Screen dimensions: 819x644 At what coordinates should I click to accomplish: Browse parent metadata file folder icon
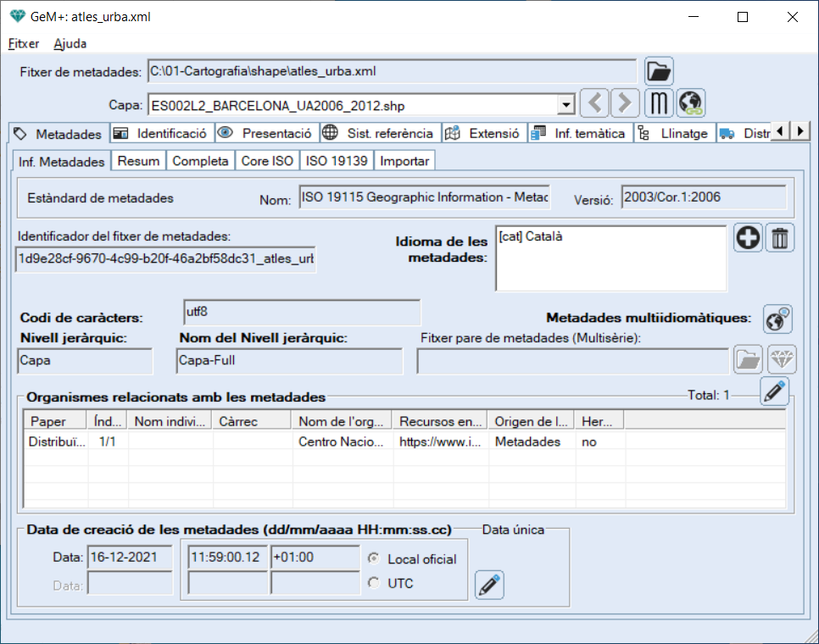(748, 359)
